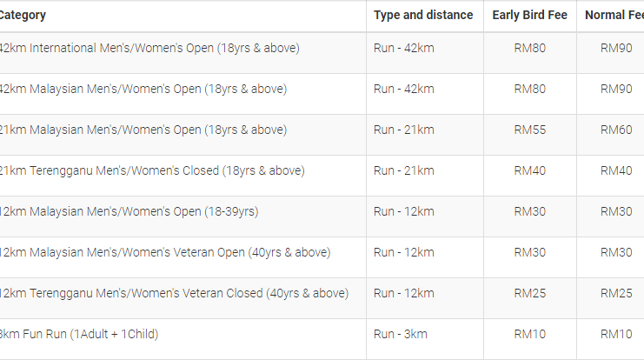Click the Normal Fee column header
Screen dimensions: 644x360
pos(614,15)
